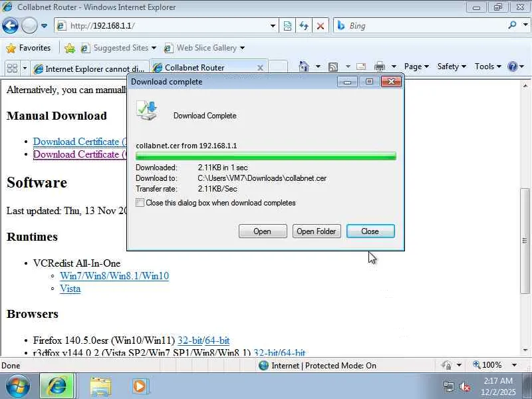532x399 pixels.
Task: Open the Windows Start orb
Action: click(x=17, y=386)
